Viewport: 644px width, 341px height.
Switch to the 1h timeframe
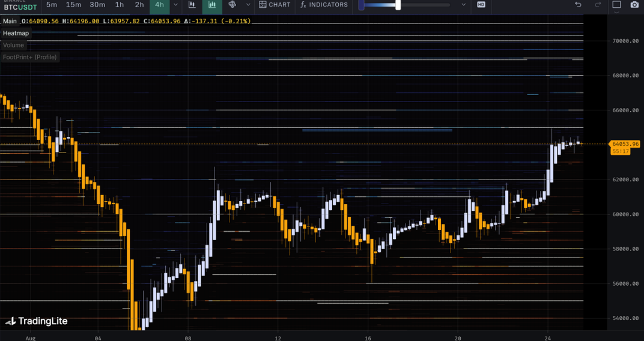tap(120, 5)
